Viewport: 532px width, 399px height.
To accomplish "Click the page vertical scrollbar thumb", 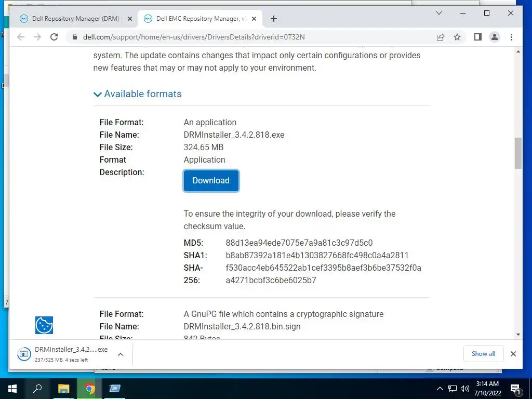I will click(518, 153).
